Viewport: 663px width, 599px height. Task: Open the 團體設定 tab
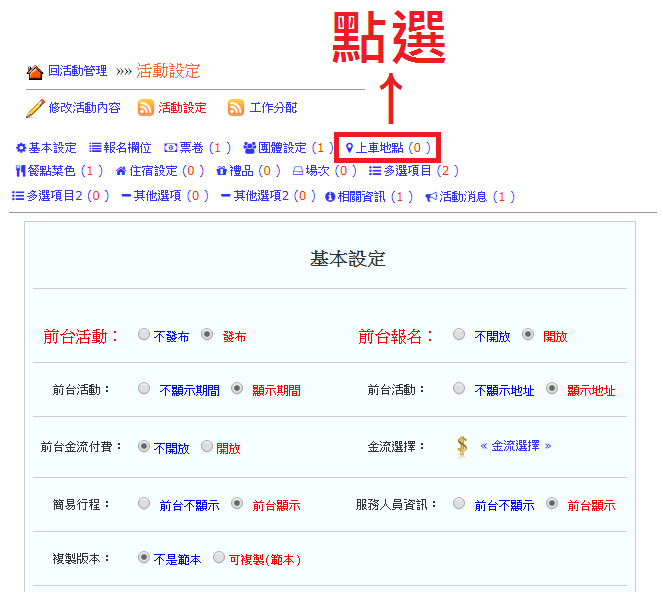point(282,148)
